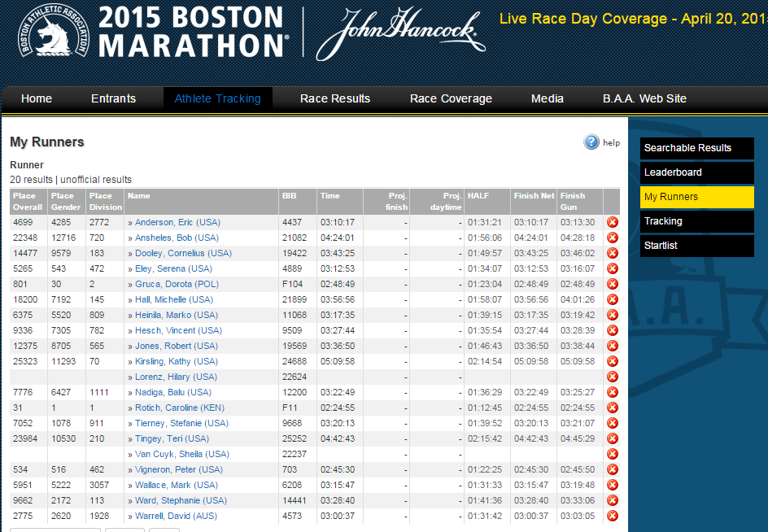The image size is (768, 532).
Task: Remove Heinila, Marko with red X icon
Action: pos(613,315)
